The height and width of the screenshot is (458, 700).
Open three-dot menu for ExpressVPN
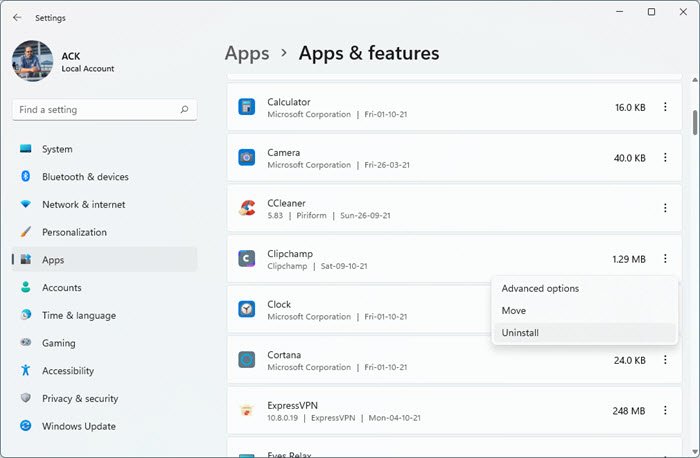click(665, 410)
